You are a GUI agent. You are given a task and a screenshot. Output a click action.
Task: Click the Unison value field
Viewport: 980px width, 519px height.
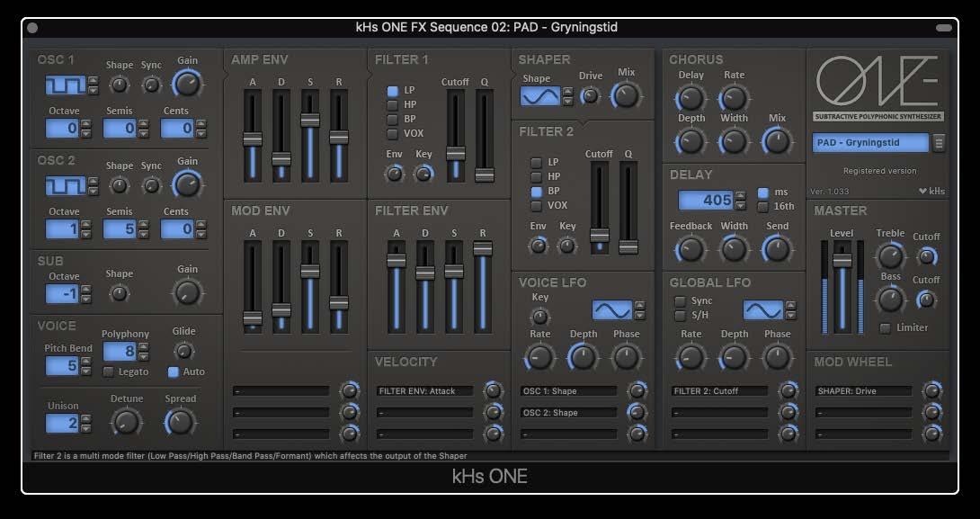pyautogui.click(x=62, y=424)
